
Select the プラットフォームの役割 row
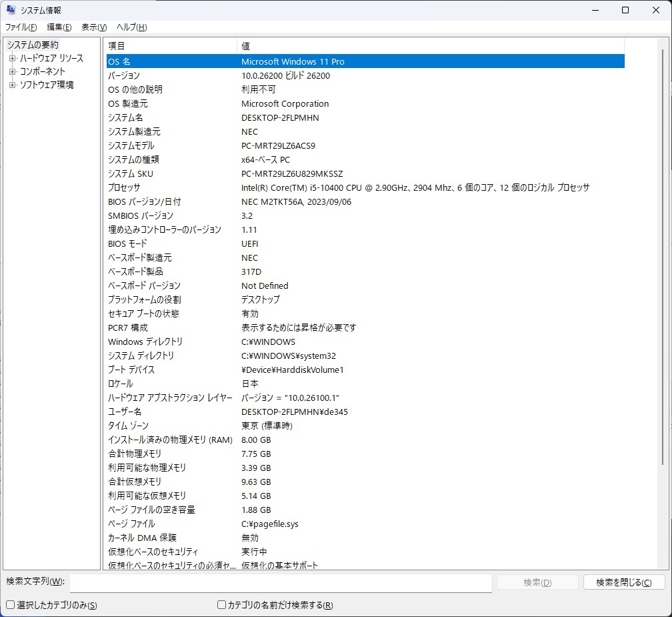coord(365,299)
